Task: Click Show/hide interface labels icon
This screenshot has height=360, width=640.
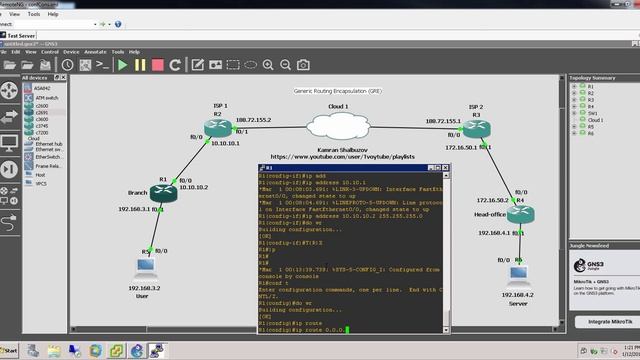Action: [x=85, y=65]
